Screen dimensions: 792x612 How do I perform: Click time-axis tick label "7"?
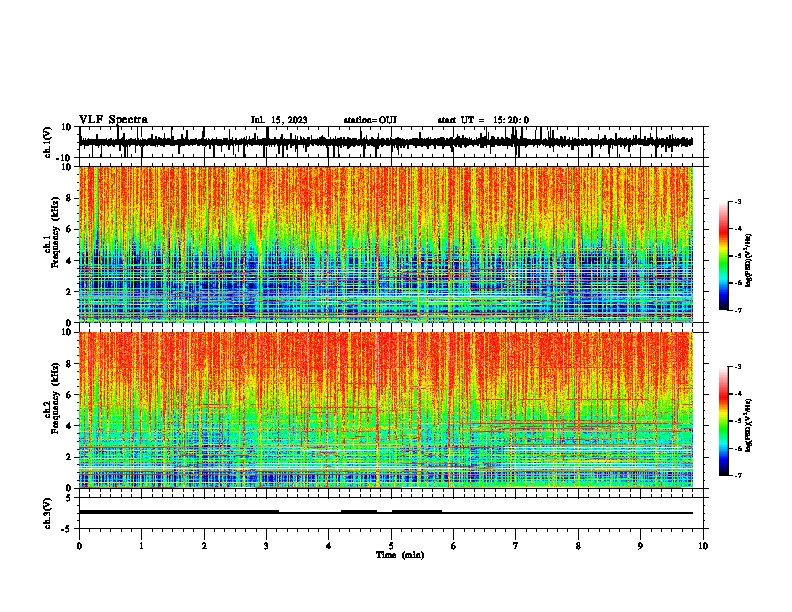(x=516, y=546)
